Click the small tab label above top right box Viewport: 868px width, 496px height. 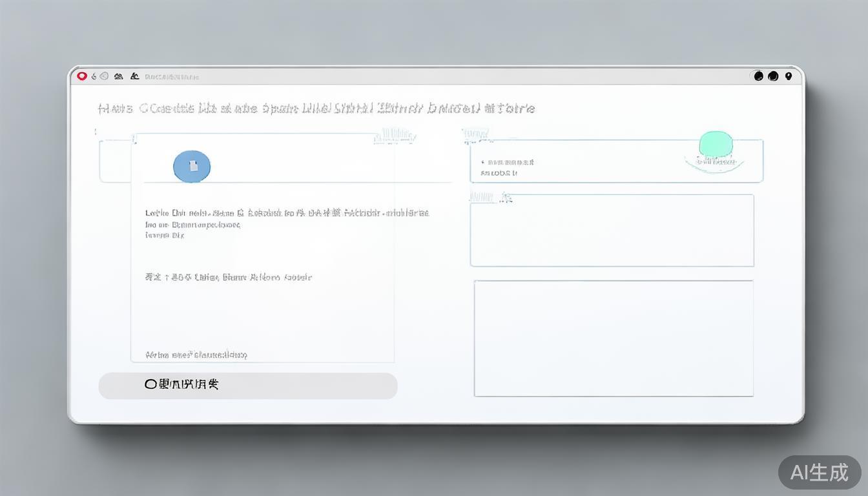coord(477,136)
